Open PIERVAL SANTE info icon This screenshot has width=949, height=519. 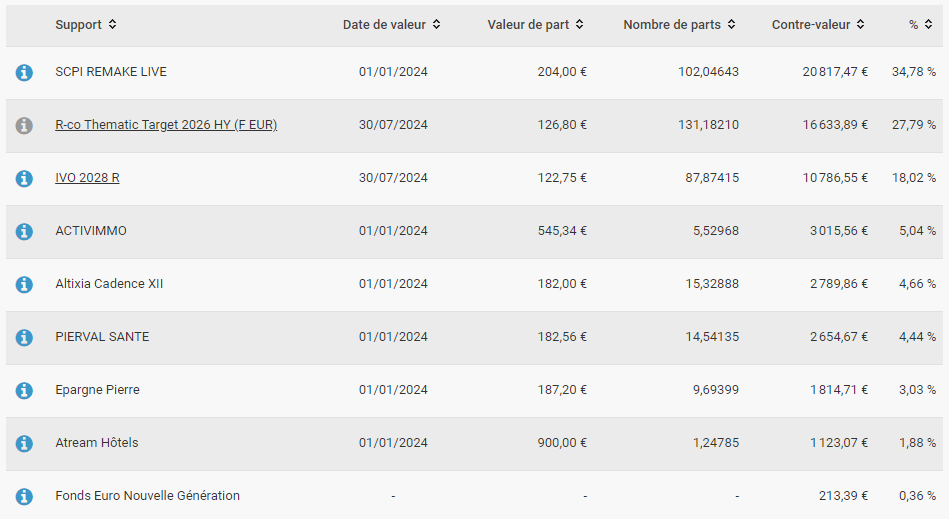point(24,337)
